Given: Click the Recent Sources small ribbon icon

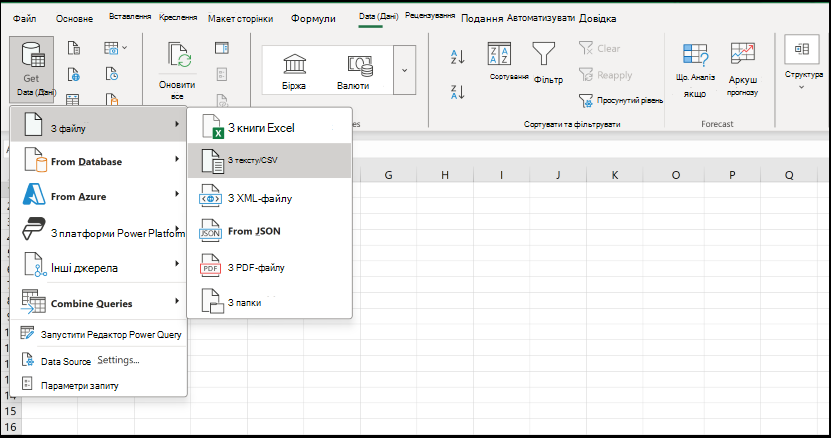Looking at the screenshot, I should pos(112,74).
